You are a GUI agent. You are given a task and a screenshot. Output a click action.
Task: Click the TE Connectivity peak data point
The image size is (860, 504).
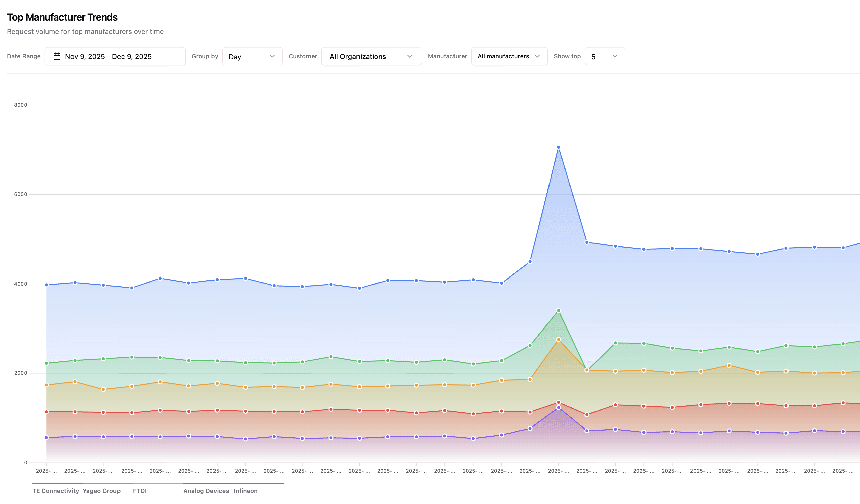pyautogui.click(x=558, y=147)
